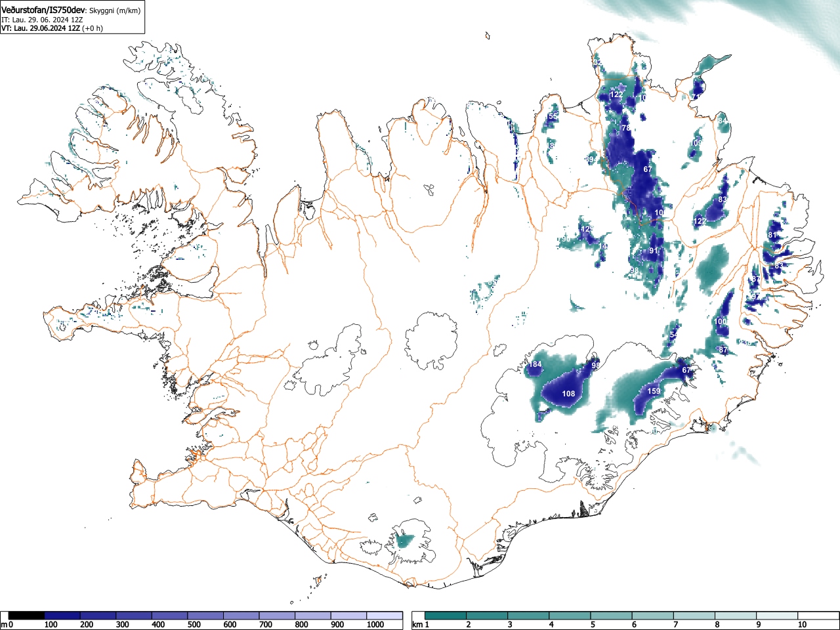
Task: Click the black 0–100 m legend swatch
Action: tap(27, 616)
